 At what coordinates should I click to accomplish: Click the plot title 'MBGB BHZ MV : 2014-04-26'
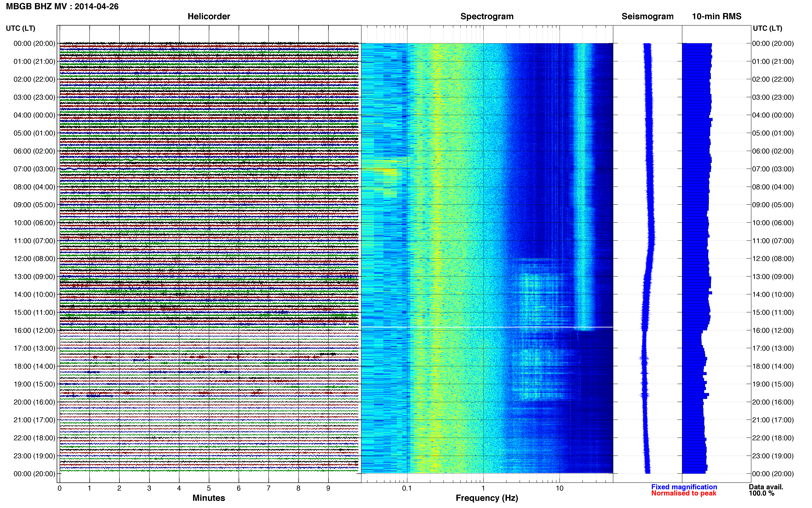click(x=62, y=6)
